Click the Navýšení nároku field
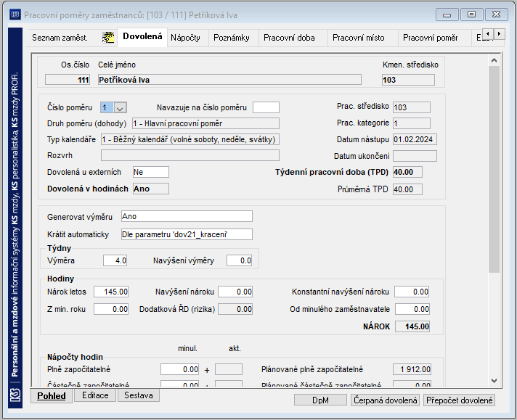Image resolution: width=517 pixels, height=420 pixels. point(235,292)
